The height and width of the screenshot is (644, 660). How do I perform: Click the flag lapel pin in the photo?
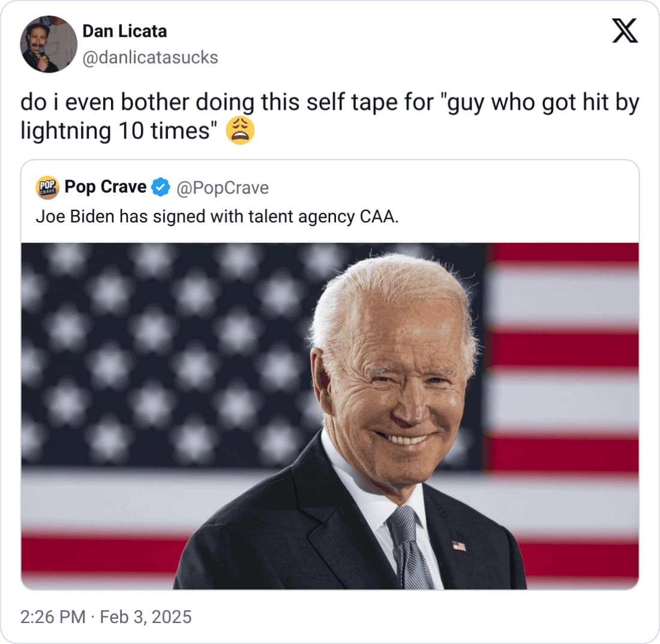tap(458, 546)
